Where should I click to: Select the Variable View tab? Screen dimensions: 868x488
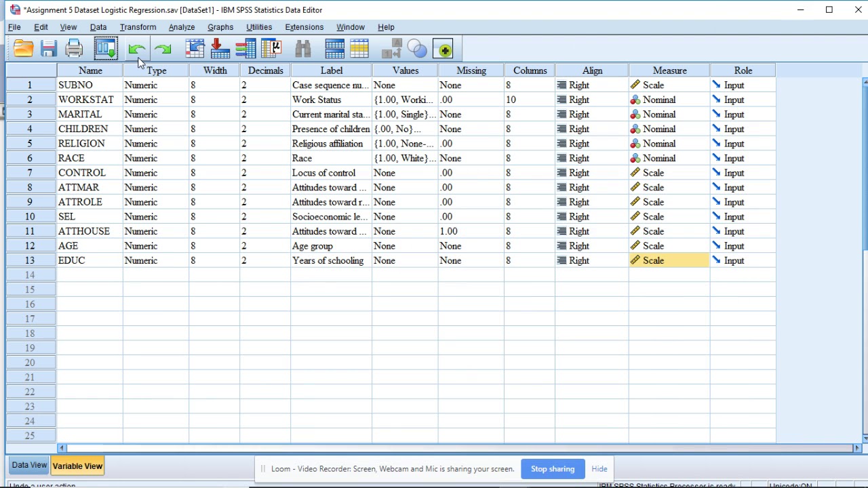pyautogui.click(x=77, y=466)
